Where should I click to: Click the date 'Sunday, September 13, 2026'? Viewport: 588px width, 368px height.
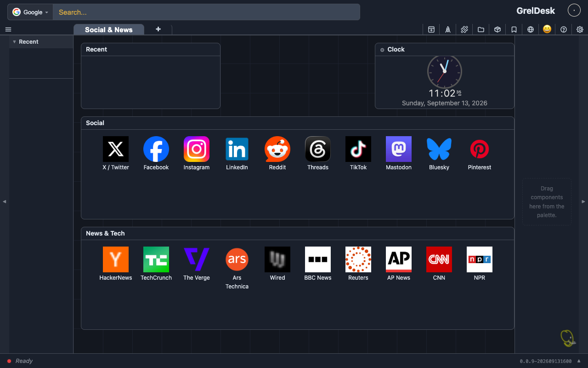[445, 103]
